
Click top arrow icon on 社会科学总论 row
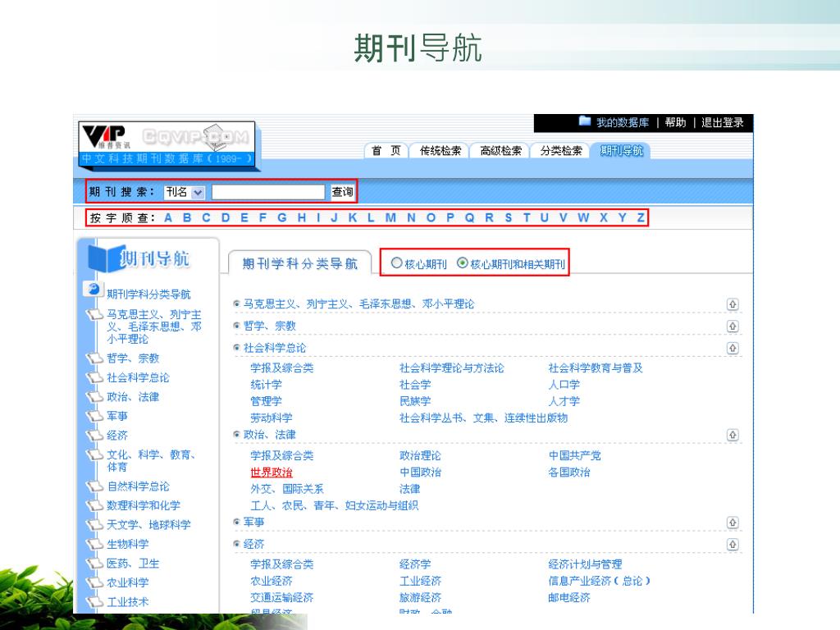(733, 348)
